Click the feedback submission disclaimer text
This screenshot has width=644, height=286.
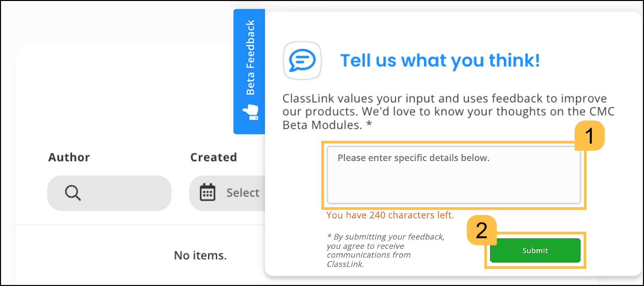click(x=385, y=250)
